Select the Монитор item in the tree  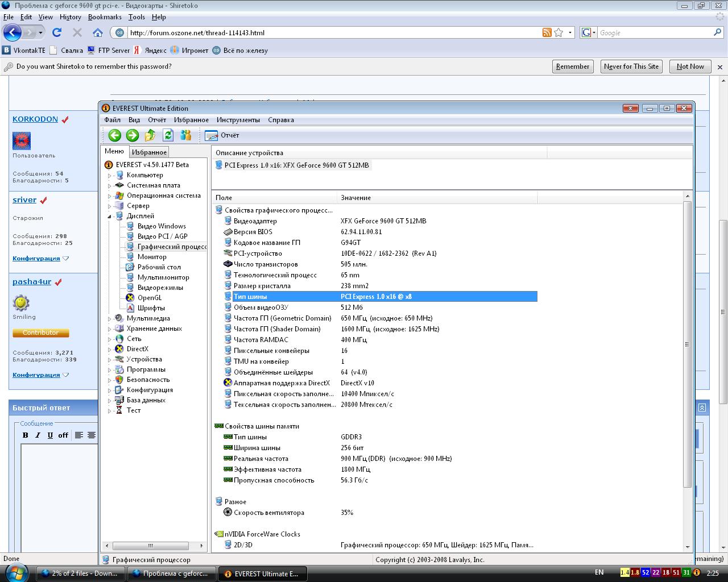pos(152,257)
